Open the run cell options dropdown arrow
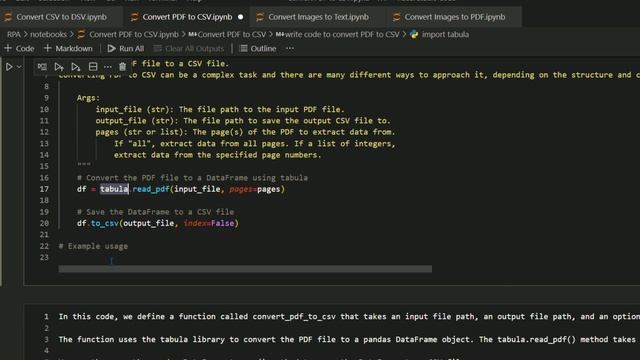 click(x=19, y=67)
